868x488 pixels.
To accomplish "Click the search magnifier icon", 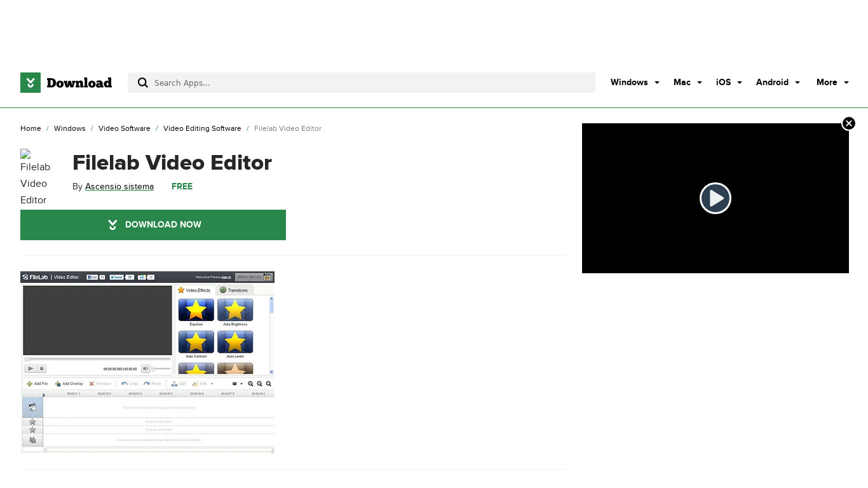I will point(143,83).
